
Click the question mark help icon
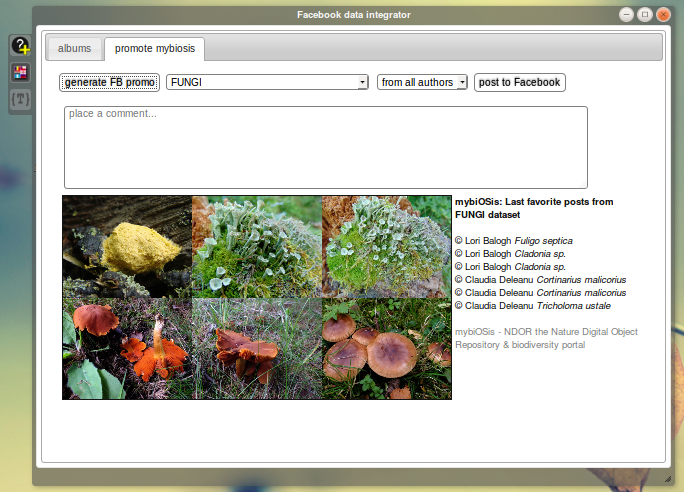(x=20, y=45)
